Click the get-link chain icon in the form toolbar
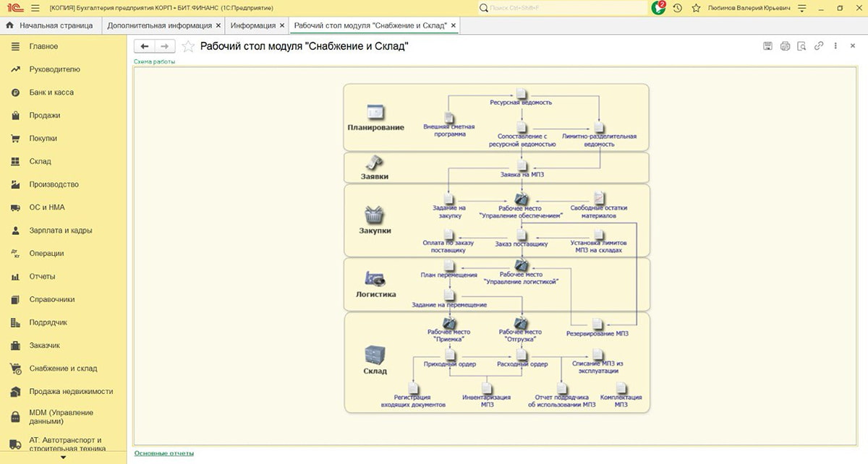This screenshot has width=868, height=464. (819, 46)
